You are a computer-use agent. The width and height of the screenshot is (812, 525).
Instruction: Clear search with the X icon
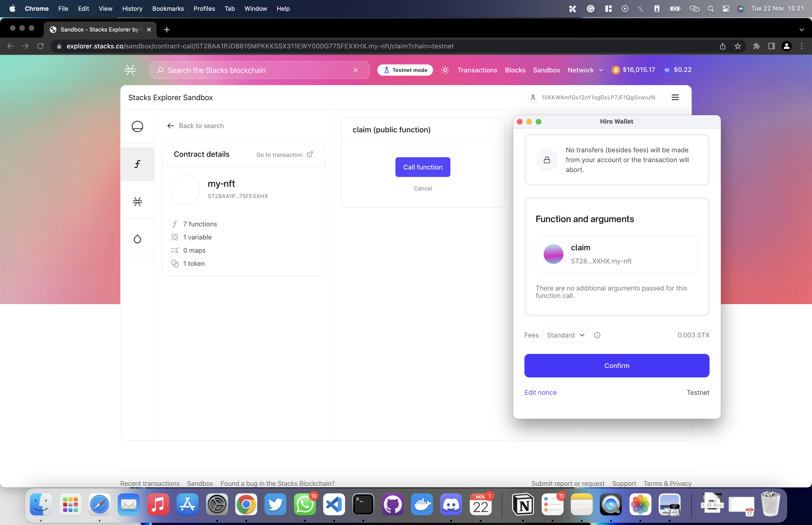point(356,70)
